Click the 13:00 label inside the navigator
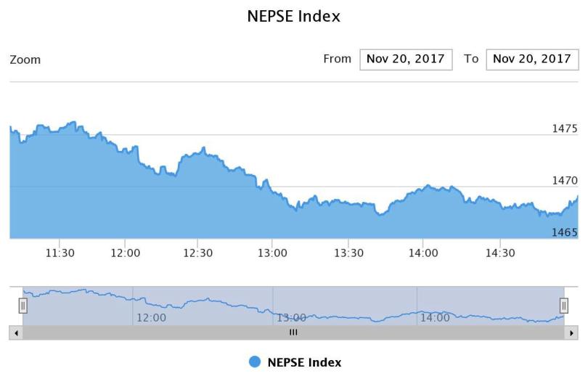 pyautogui.click(x=291, y=317)
